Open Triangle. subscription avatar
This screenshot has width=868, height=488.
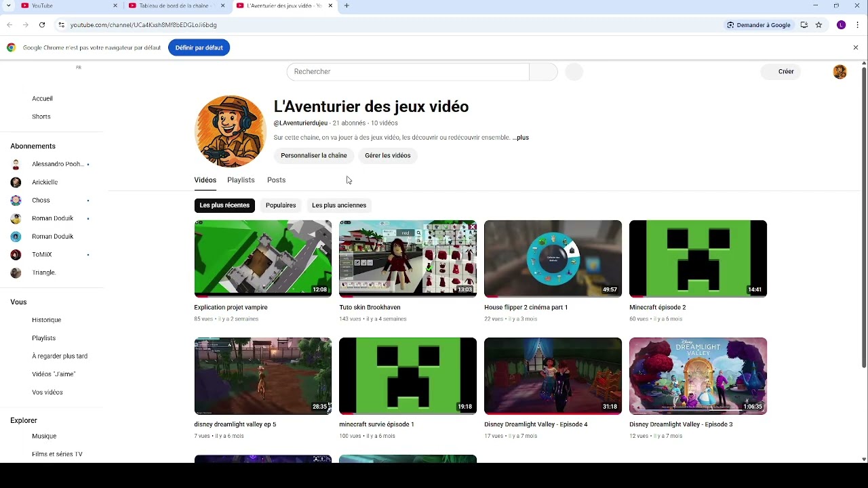point(16,272)
